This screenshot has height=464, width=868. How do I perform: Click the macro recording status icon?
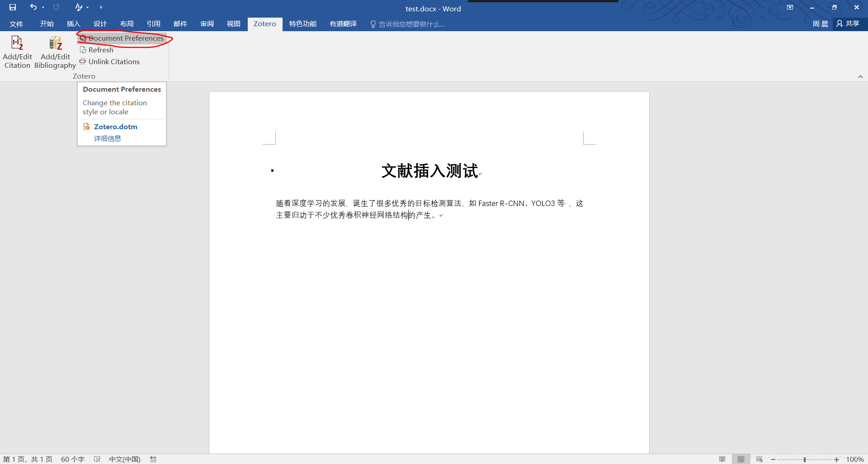pos(153,459)
